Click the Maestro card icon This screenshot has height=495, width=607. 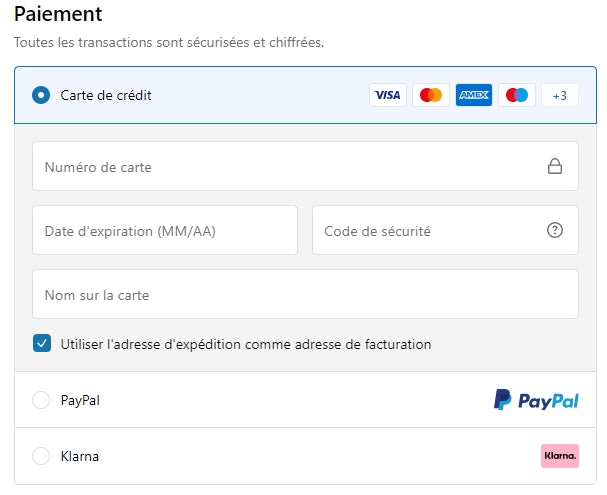[517, 95]
